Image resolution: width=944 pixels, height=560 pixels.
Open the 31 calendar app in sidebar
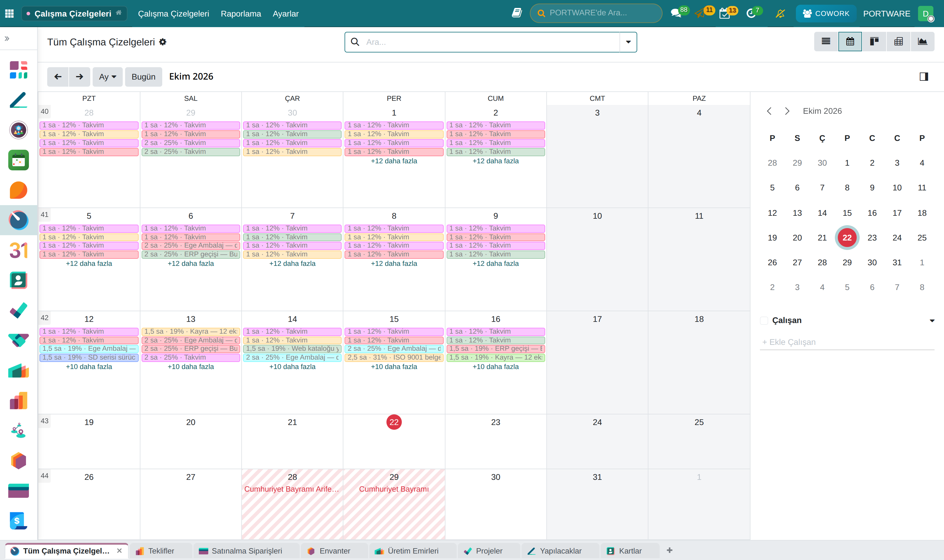coord(19,250)
